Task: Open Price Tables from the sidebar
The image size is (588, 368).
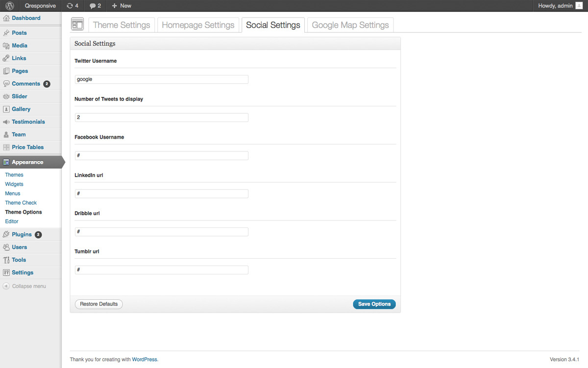Action: [x=27, y=147]
